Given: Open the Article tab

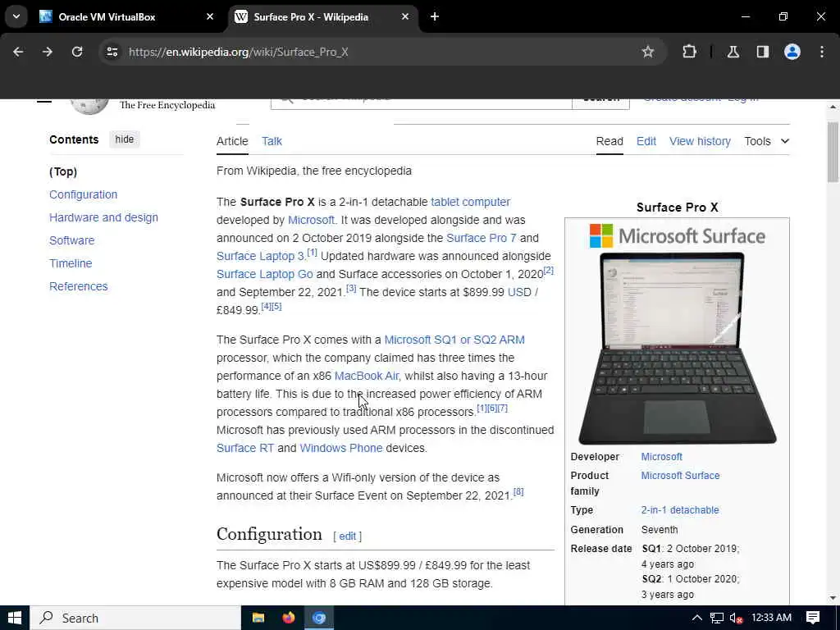Looking at the screenshot, I should pos(232,141).
